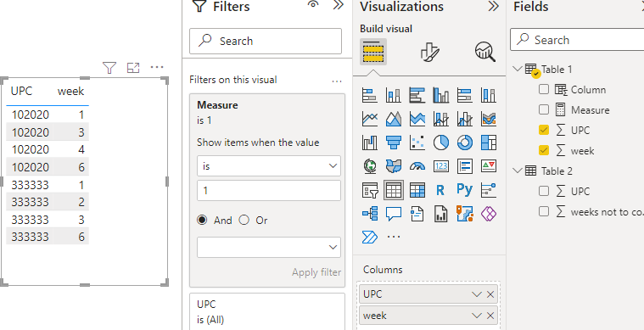Select the Python visual
The image size is (644, 330).
[x=465, y=190]
